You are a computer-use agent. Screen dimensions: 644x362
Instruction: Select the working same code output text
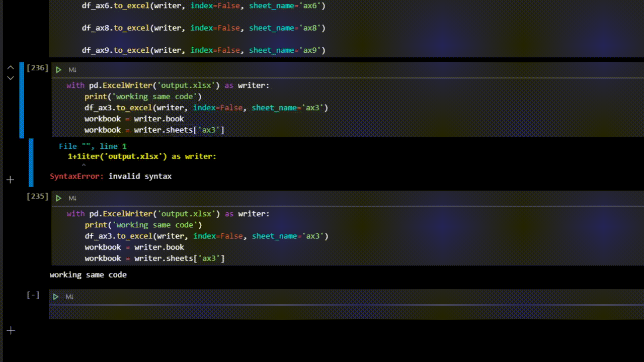tap(88, 275)
